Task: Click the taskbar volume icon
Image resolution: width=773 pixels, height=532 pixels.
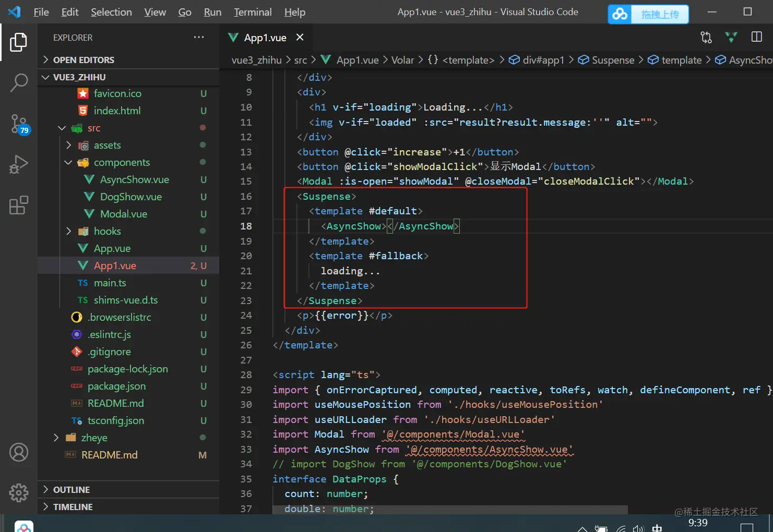Action: (x=638, y=528)
